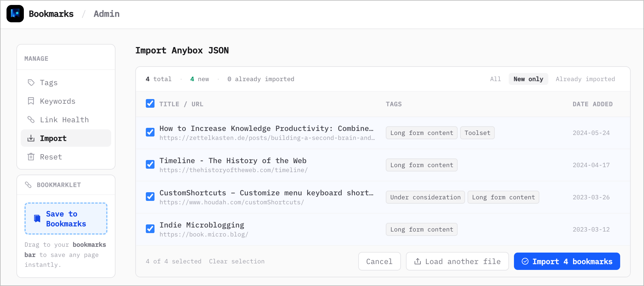Select the New only filter
The height and width of the screenshot is (286, 644).
528,79
